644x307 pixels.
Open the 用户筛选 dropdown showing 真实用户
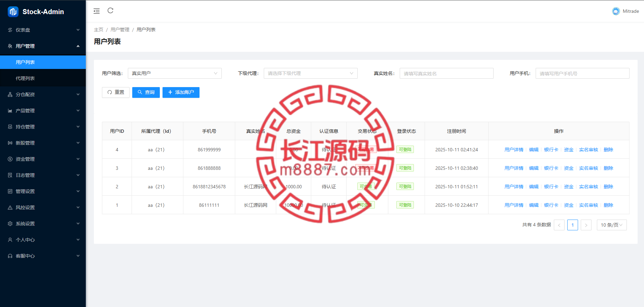(x=175, y=73)
